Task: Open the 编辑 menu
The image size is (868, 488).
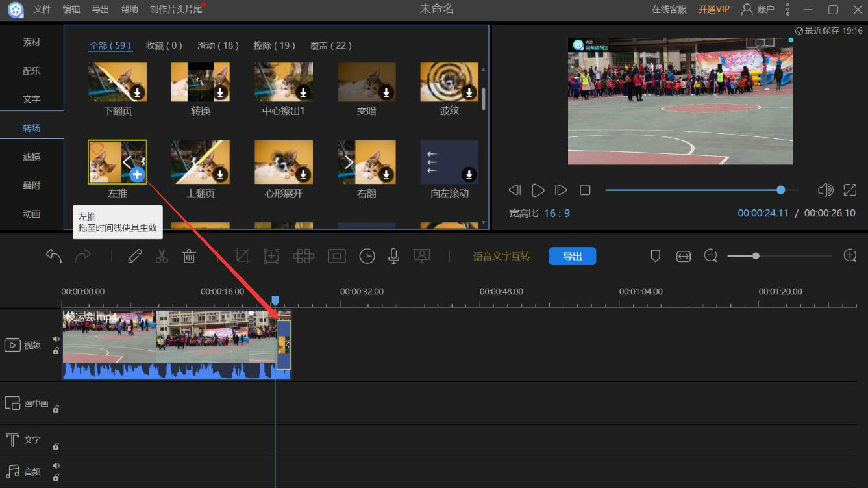Action: pos(71,10)
